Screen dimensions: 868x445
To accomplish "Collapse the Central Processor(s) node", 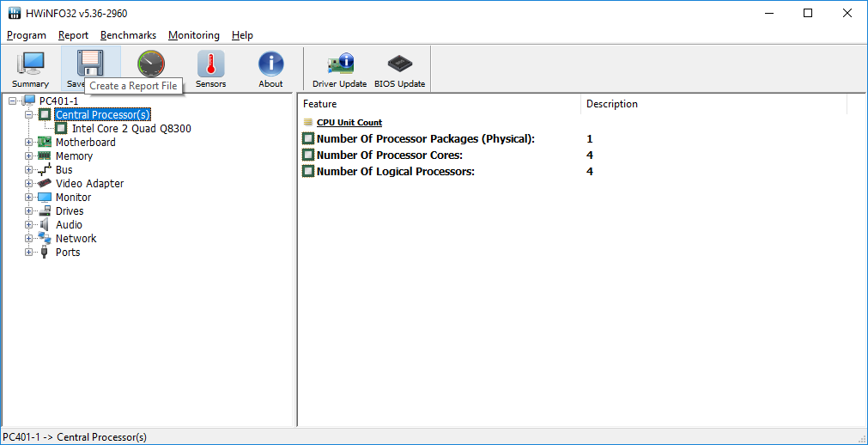I will point(29,114).
